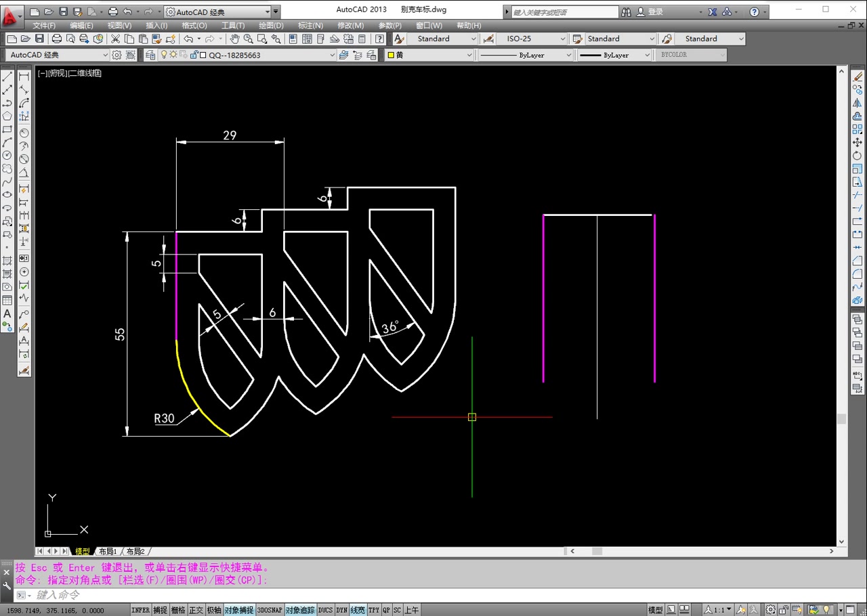Switch to the 布局2 layout tab
Screen dimensions: 867x616
(135, 552)
